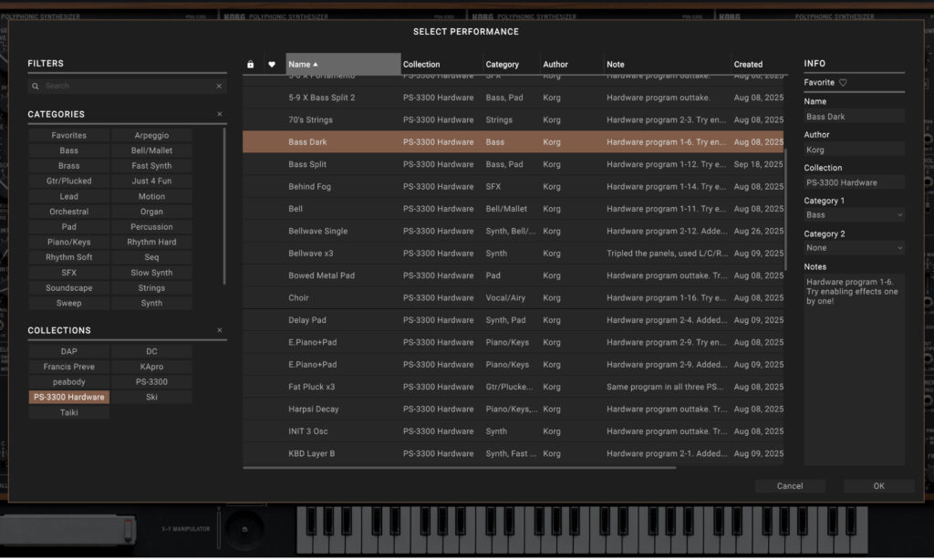Clear the search box using its X icon
Image resolution: width=934 pixels, height=560 pixels.
pyautogui.click(x=217, y=84)
